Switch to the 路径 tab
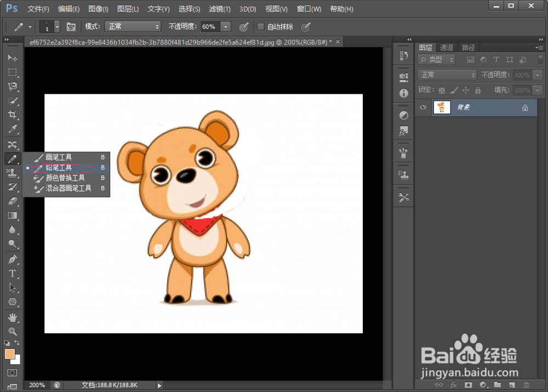 pyautogui.click(x=468, y=47)
